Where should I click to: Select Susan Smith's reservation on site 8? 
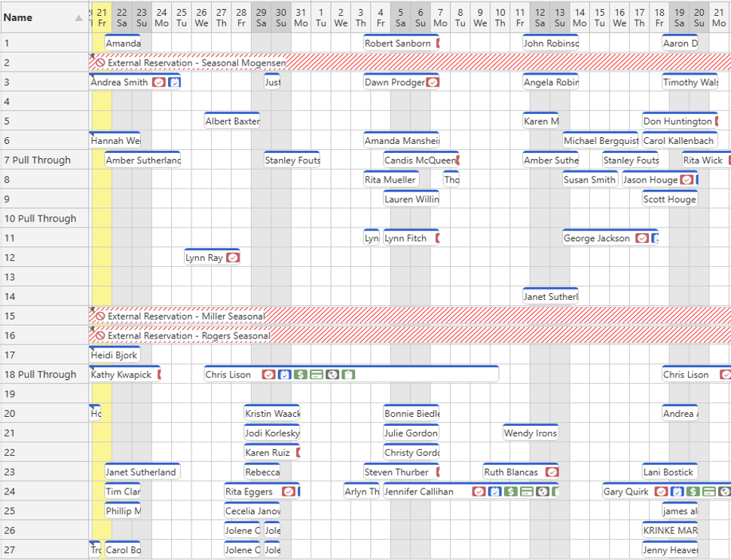(x=590, y=179)
